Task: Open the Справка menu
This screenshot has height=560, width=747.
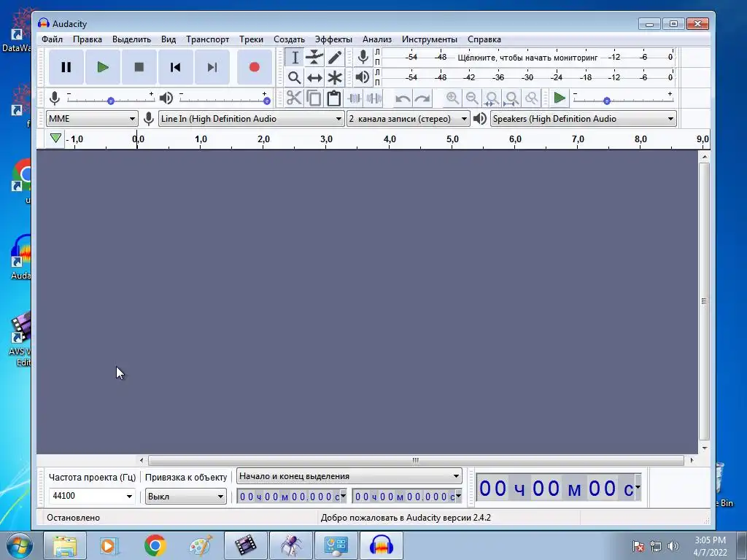Action: click(484, 39)
